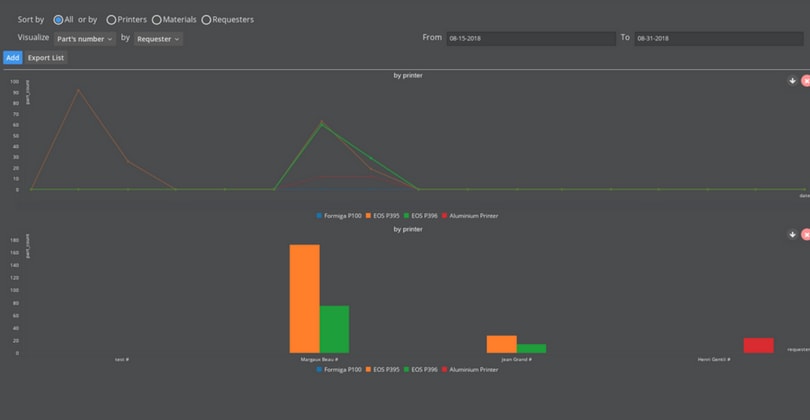Click the green line's peak point
Screen dimensions: 810x420
pyautogui.click(x=322, y=125)
